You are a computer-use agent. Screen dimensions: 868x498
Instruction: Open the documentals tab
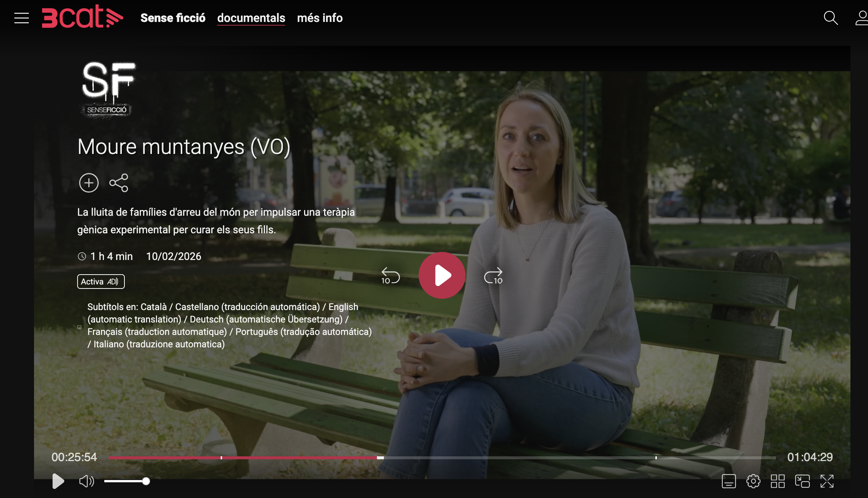251,18
